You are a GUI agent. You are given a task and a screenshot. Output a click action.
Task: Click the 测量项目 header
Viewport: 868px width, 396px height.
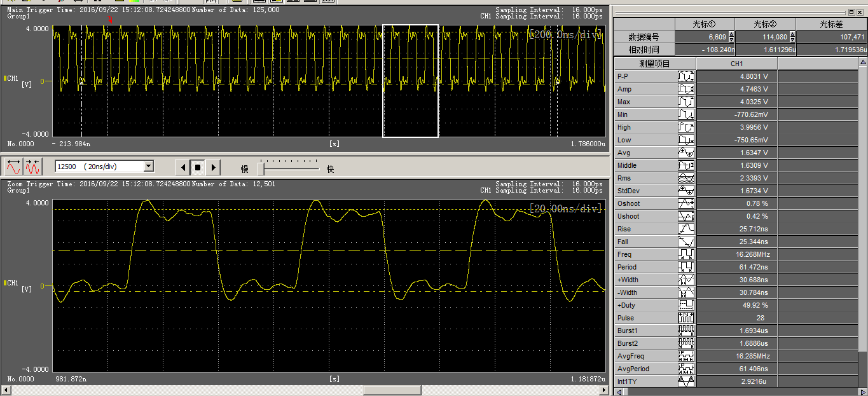(655, 64)
